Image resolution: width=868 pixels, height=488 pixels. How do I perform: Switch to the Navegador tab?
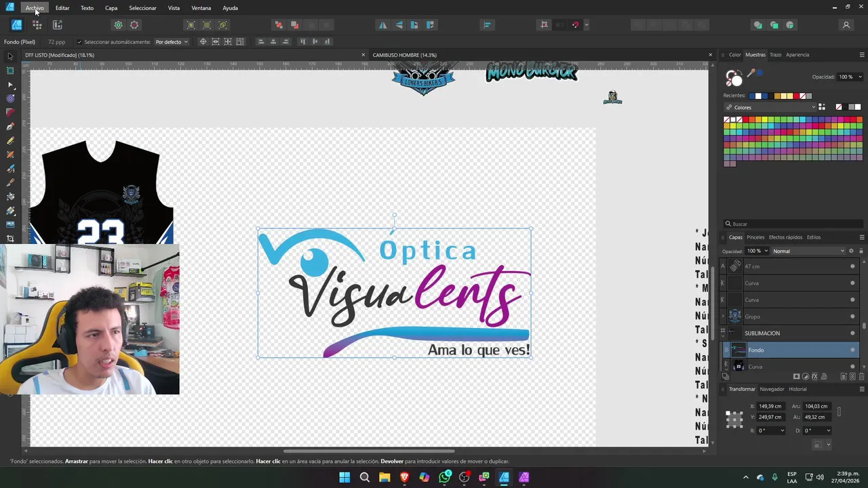[772, 389]
